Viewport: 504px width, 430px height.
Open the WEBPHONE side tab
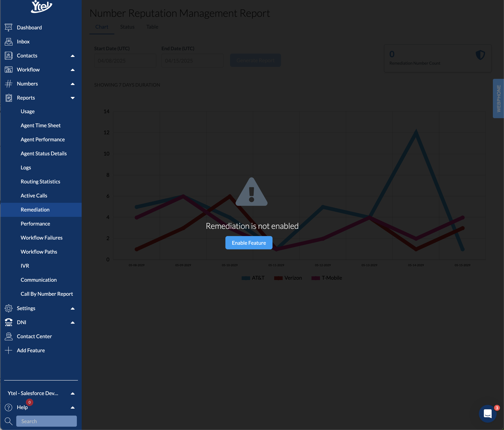pyautogui.click(x=498, y=98)
